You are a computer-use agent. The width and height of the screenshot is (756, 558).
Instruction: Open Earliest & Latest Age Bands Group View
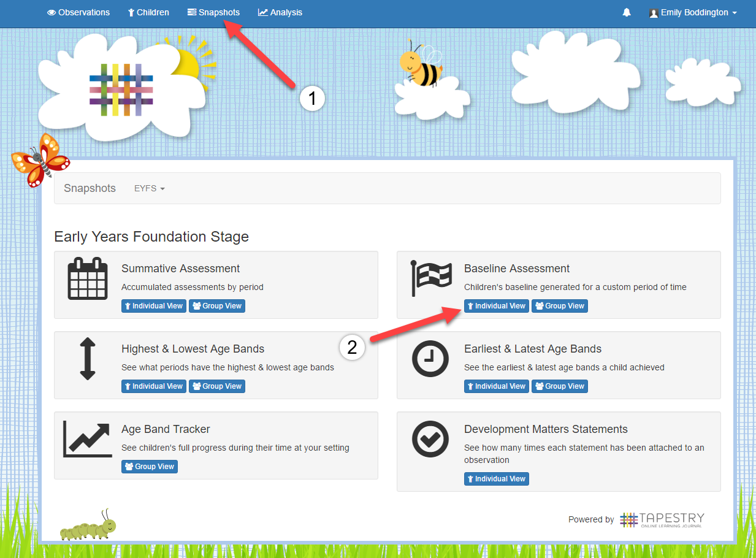560,386
